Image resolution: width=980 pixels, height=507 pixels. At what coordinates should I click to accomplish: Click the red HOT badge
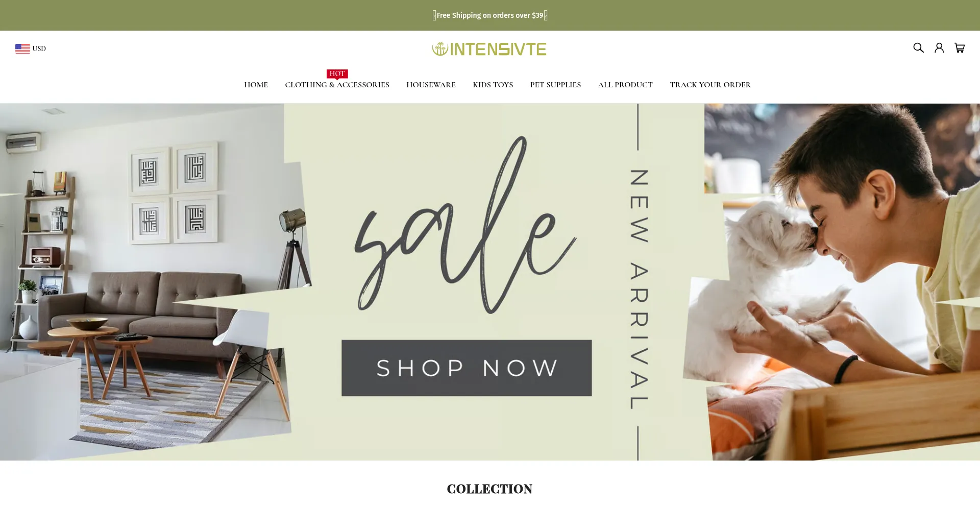(x=337, y=74)
